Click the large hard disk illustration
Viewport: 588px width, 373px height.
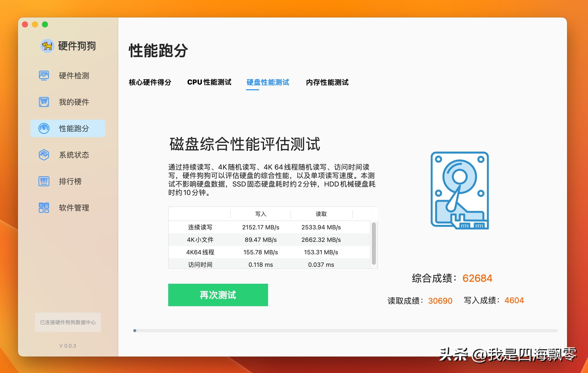[459, 190]
